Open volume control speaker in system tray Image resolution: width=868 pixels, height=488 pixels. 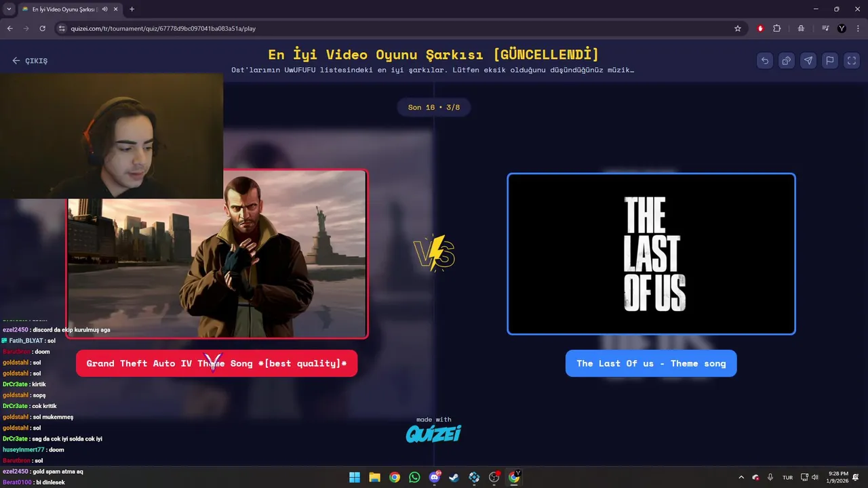click(x=815, y=477)
